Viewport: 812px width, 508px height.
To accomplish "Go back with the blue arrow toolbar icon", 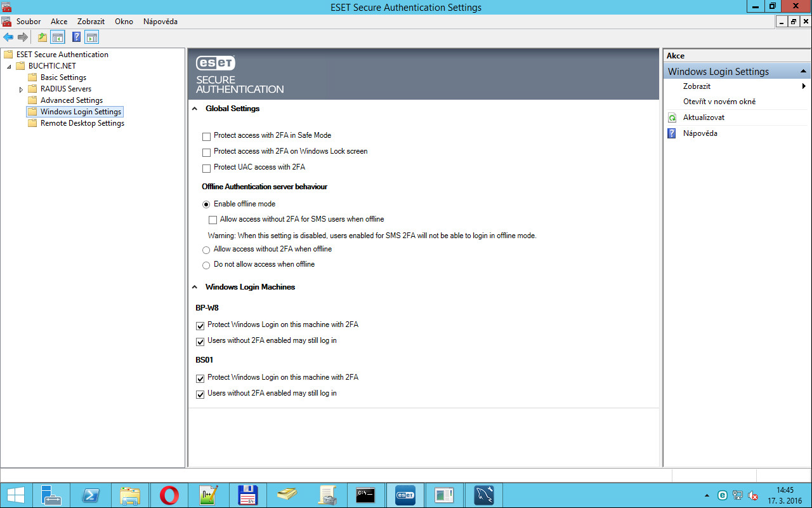I will (x=8, y=37).
